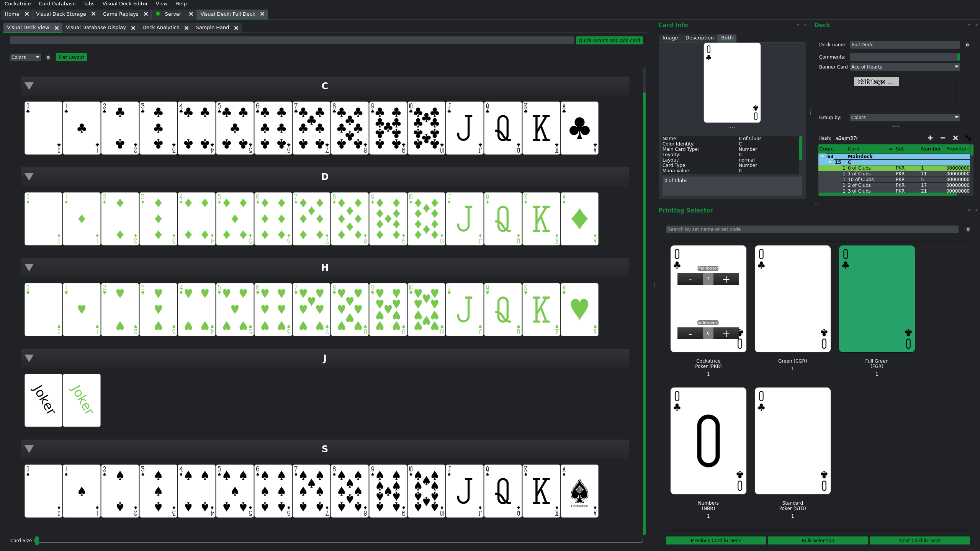Viewport: 980px width, 551px height.
Task: Select the Full Green (FGR) printing thumbnail
Action: (x=876, y=299)
